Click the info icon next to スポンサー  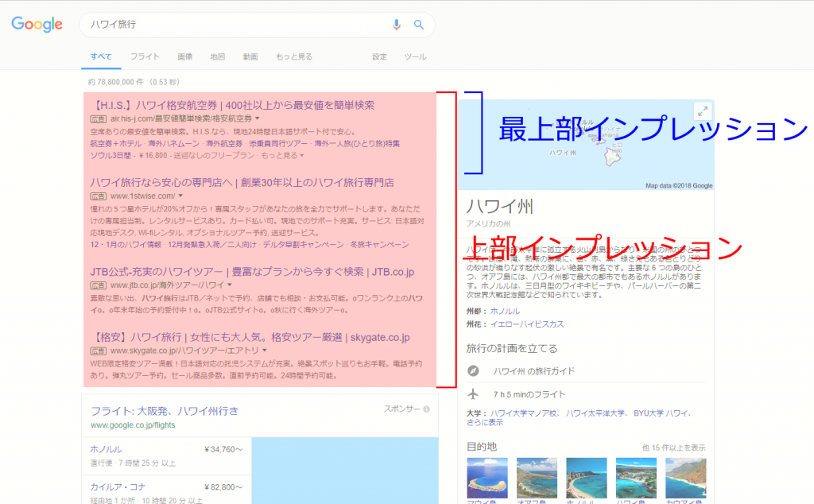[x=426, y=409]
